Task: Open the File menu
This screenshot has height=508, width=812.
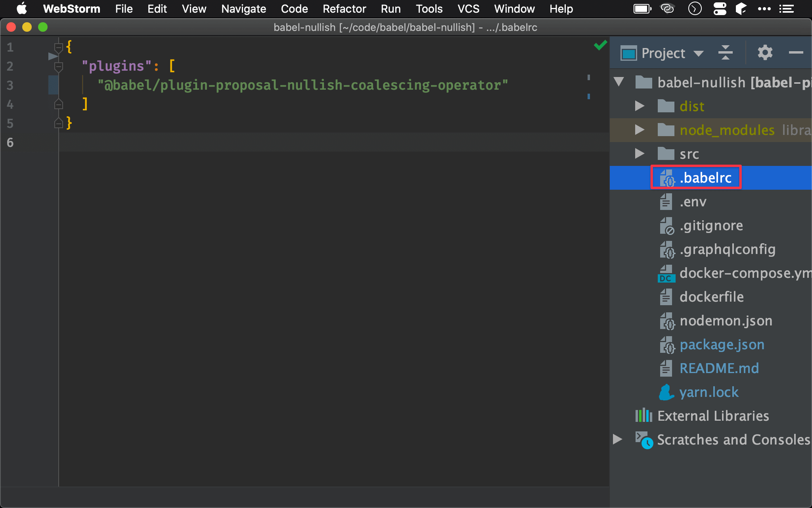Action: [124, 9]
